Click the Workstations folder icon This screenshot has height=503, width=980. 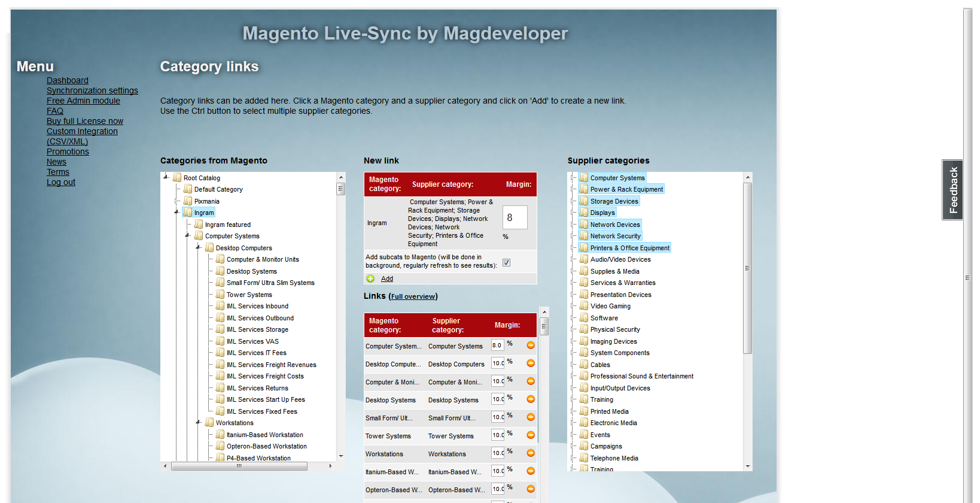[209, 422]
